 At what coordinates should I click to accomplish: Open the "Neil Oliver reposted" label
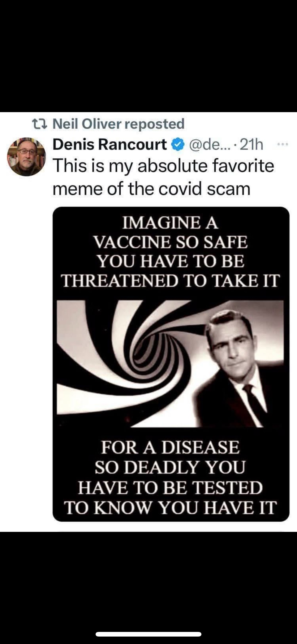tap(119, 124)
